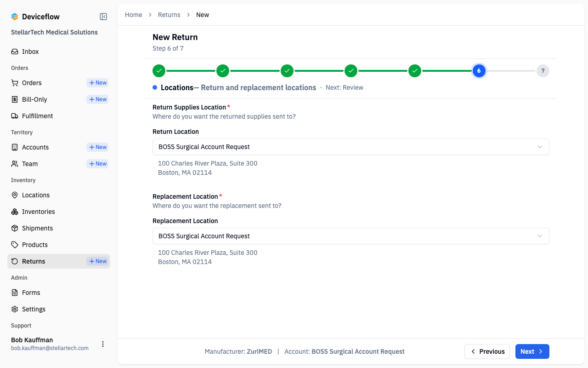Open Shipments via the package icon
588x368 pixels.
(x=15, y=228)
